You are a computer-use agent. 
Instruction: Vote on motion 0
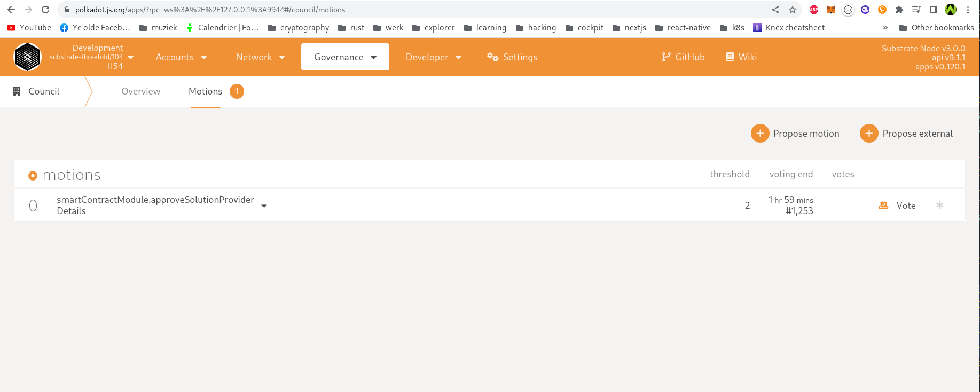[898, 206]
